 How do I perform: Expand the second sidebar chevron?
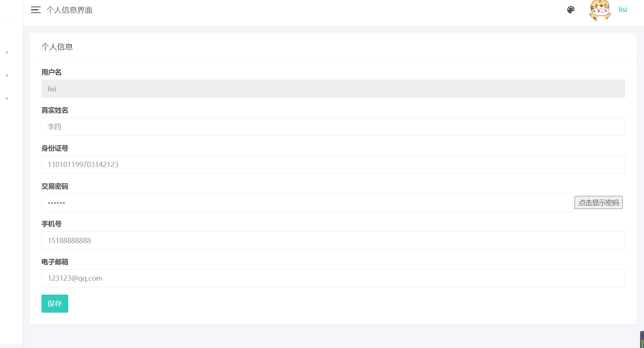click(x=7, y=75)
